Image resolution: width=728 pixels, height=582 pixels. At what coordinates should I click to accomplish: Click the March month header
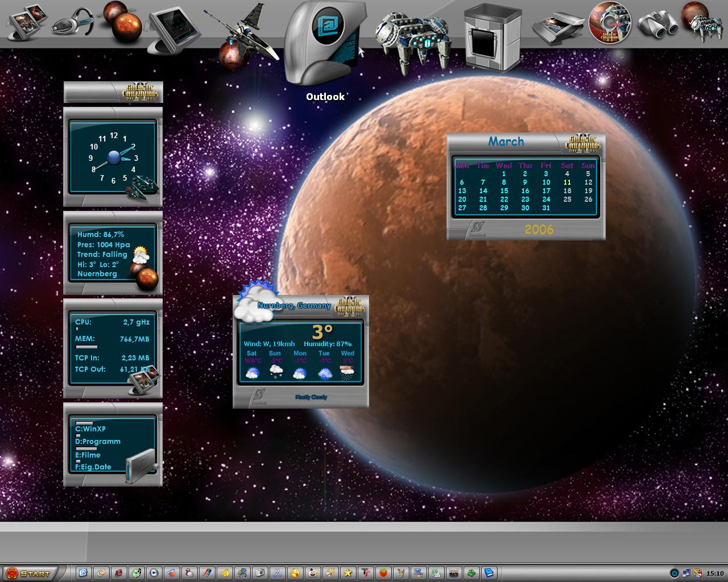point(506,142)
